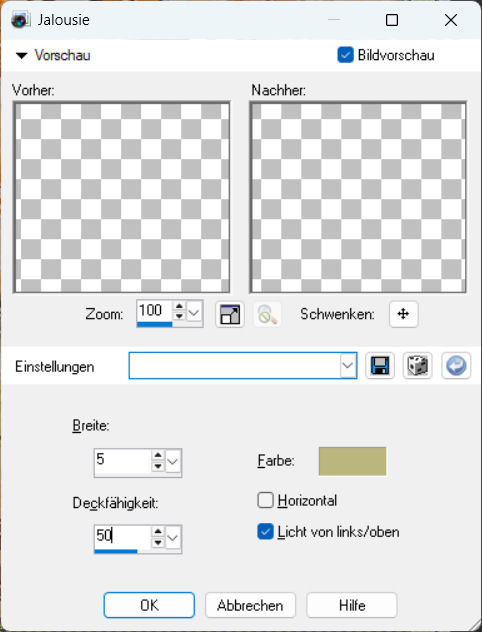482x632 pixels.
Task: Collapse the Vorschau section triangle
Action: coord(21,56)
